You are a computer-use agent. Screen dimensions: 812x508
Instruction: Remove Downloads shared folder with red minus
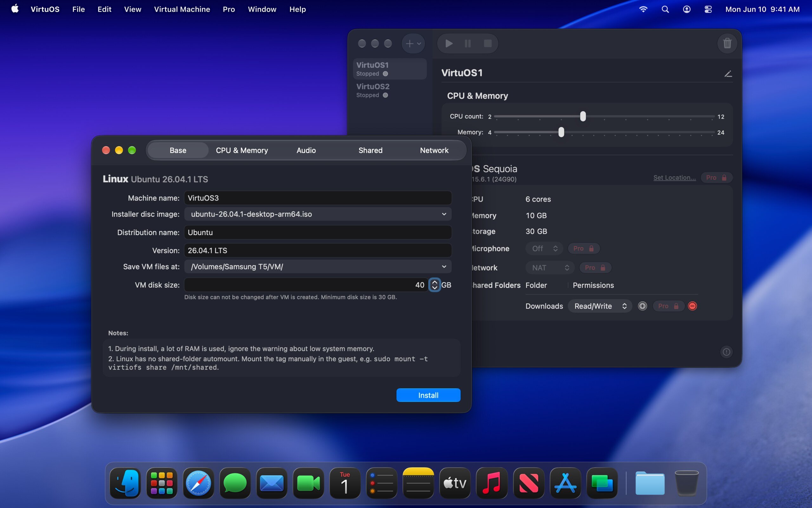point(692,306)
